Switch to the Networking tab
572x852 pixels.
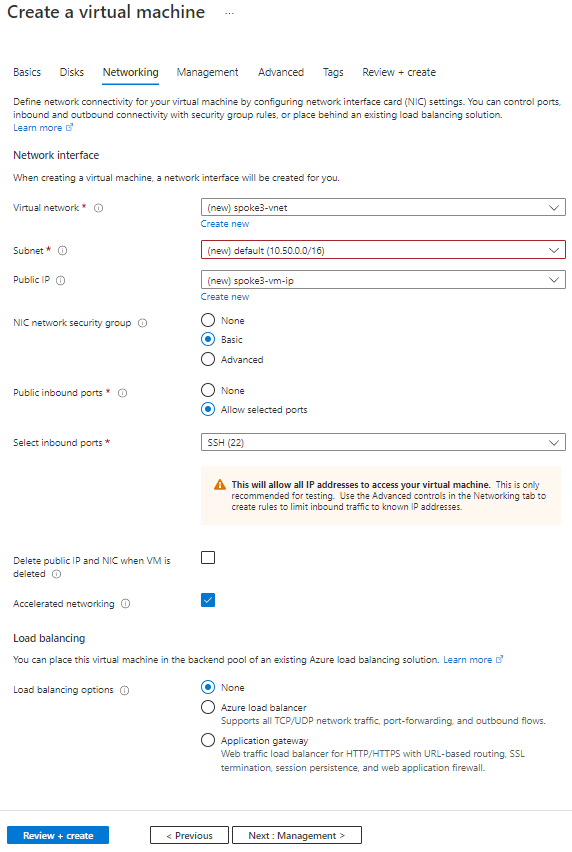coord(130,72)
